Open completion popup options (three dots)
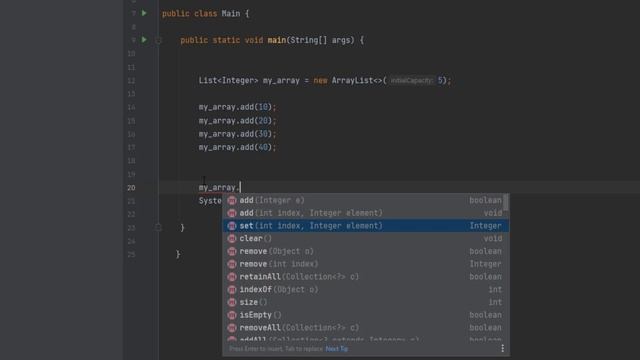The image size is (640, 360). (x=502, y=348)
